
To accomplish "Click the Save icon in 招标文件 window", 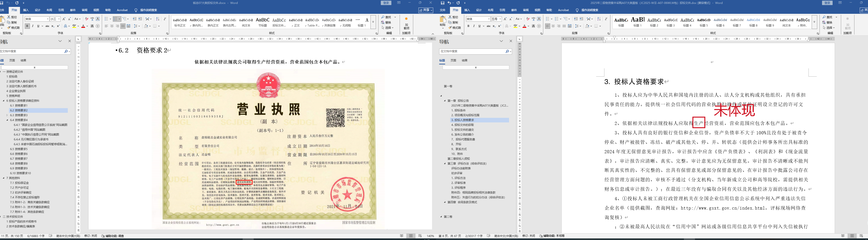I will (x=442, y=3).
